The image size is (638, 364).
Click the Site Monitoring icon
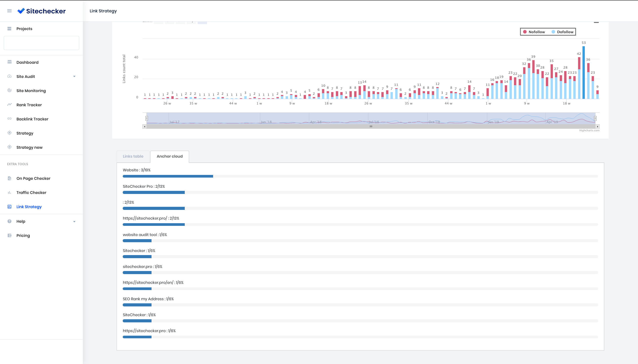10,91
